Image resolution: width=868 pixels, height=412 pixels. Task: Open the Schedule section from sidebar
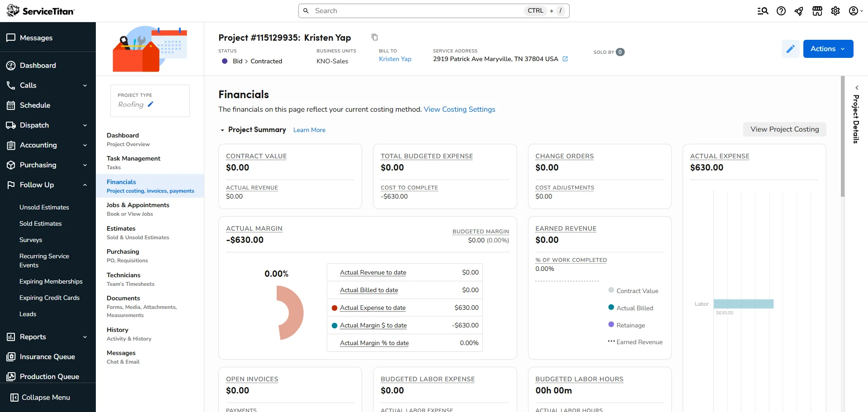[x=34, y=105]
